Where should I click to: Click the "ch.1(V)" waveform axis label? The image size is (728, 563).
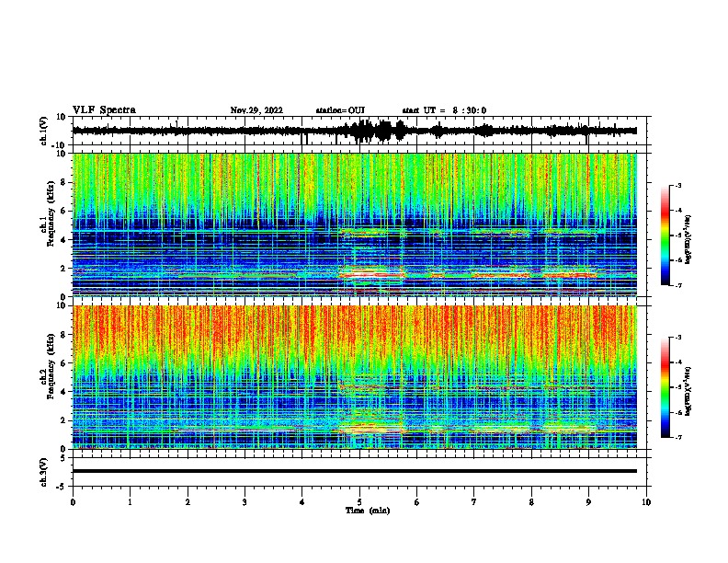44,131
